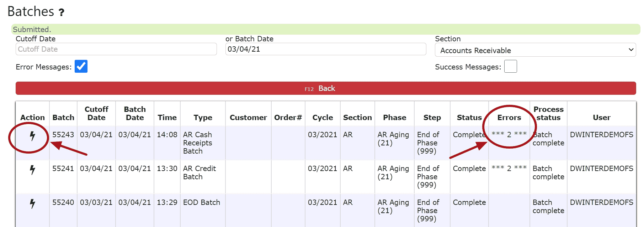Screen dimensions: 644x227
Task: Focus the Cutoff Date input field
Action: [116, 49]
